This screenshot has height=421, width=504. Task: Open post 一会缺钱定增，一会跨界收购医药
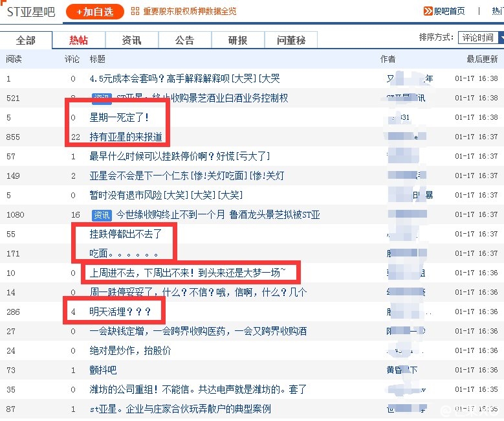198,331
